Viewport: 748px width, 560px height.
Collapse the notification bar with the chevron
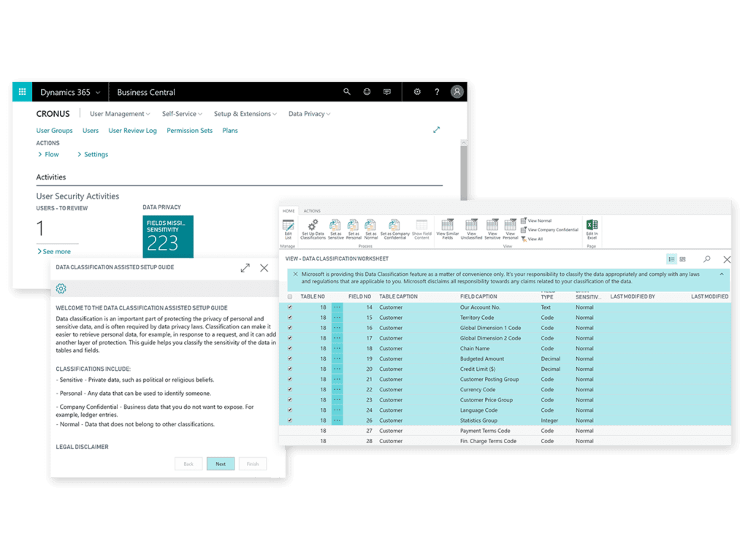click(721, 275)
